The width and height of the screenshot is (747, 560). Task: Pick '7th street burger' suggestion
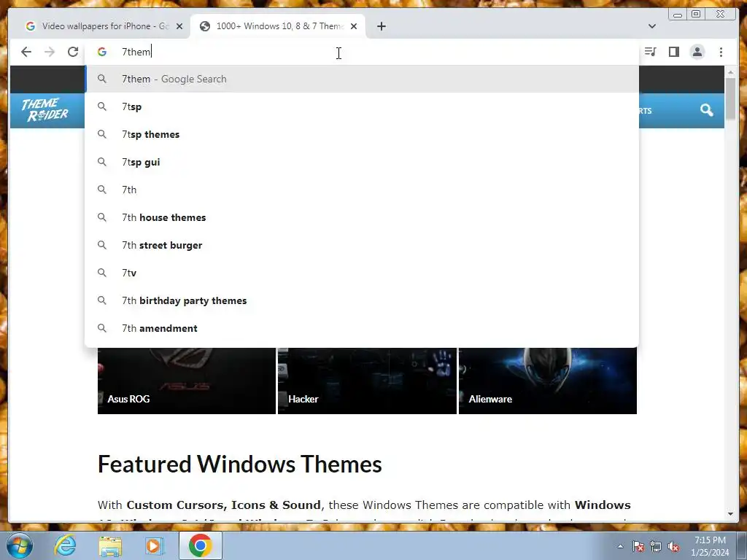point(362,245)
